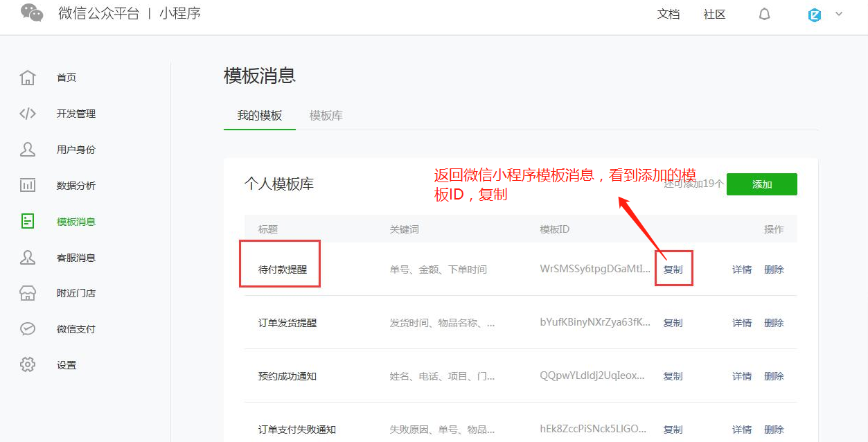
Task: Select the 我的模板 tab
Action: [260, 116]
